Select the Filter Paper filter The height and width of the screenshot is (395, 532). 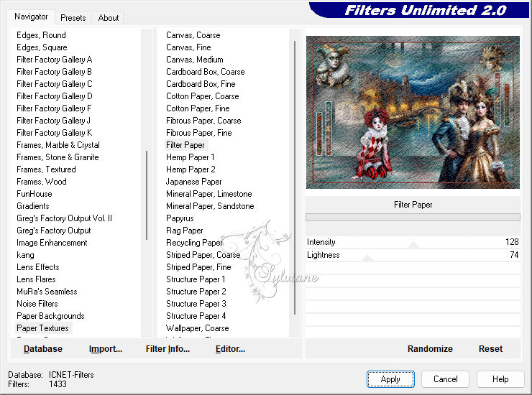[185, 145]
